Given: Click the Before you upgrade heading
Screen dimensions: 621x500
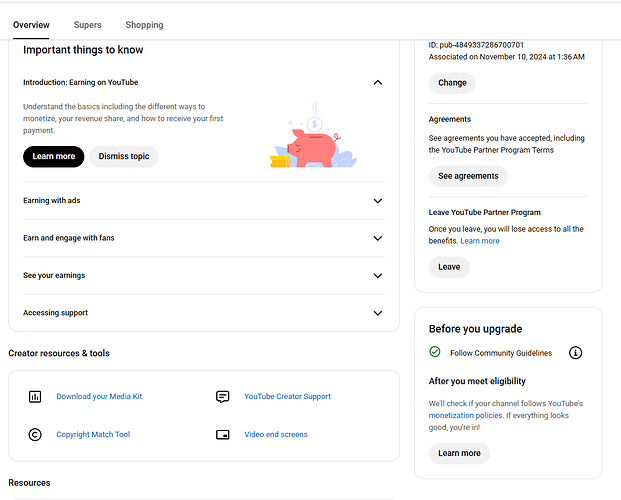Looking at the screenshot, I should coord(475,329).
